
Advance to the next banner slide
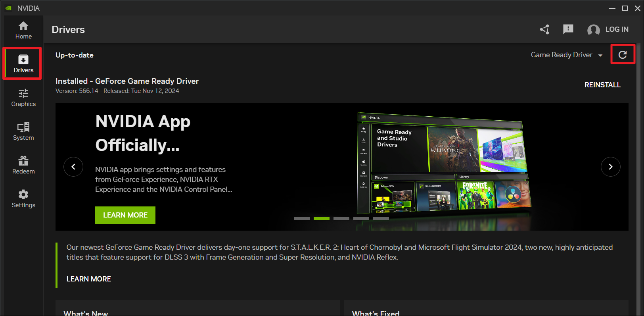click(x=610, y=167)
